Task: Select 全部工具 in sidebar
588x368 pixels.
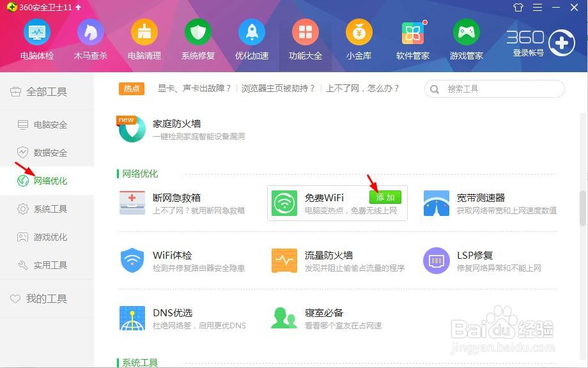Action: point(47,91)
